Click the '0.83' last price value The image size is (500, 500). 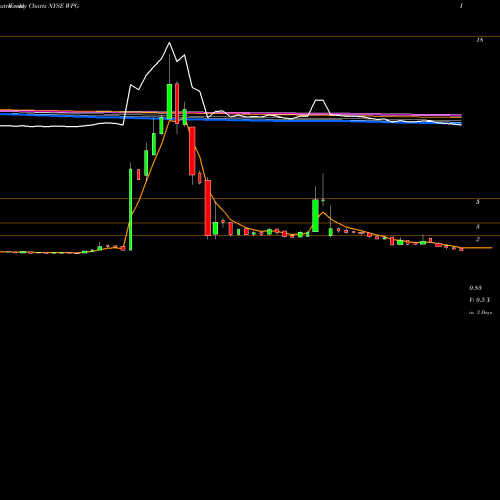pos(475,288)
